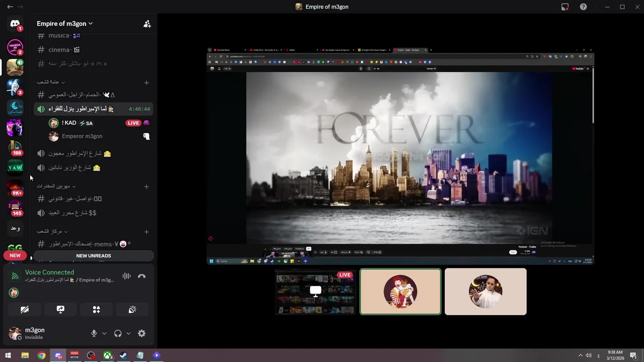Click the LIVE badge next to KAD
This screenshot has height=362, width=644.
[133, 123]
